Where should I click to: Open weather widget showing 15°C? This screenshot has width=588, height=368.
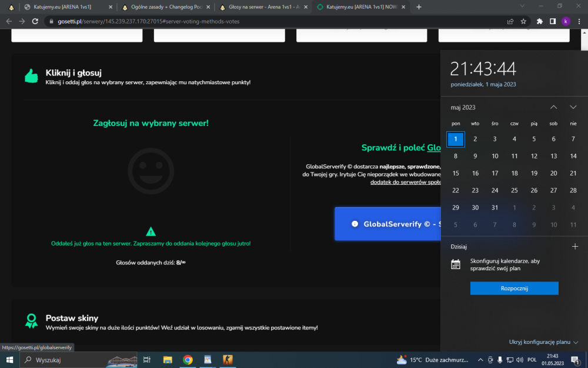coord(433,360)
